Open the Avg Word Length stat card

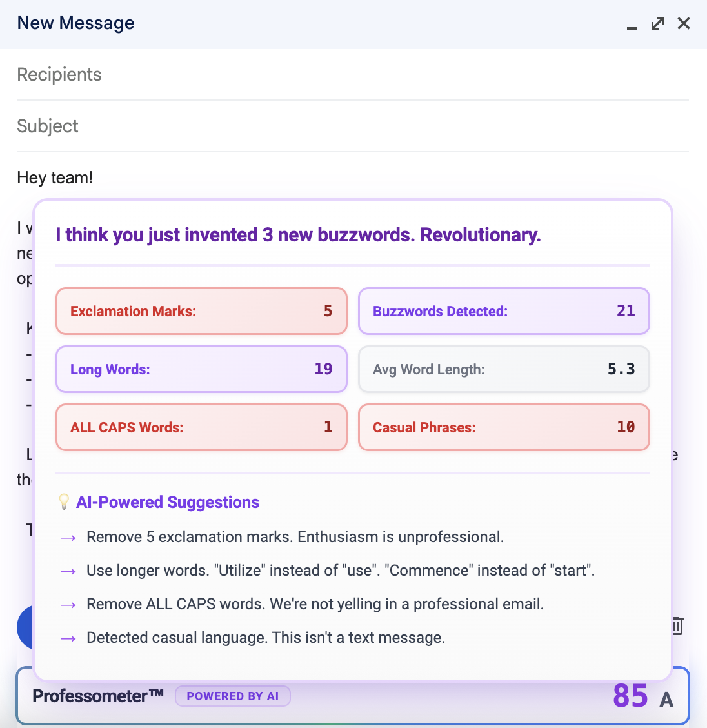pyautogui.click(x=504, y=369)
